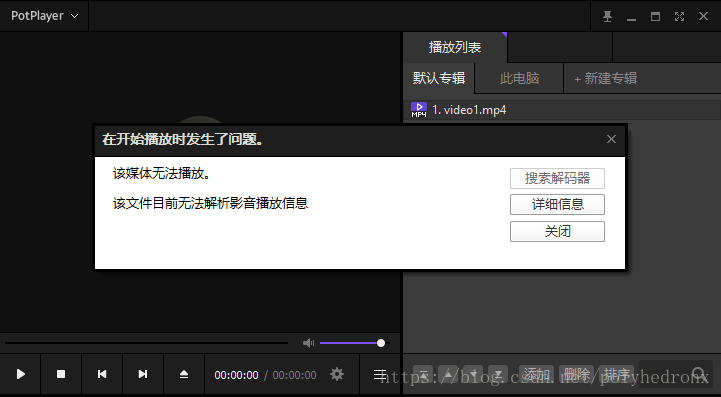Image resolution: width=721 pixels, height=397 pixels.
Task: Click the 排序 button in the playlist
Action: pyautogui.click(x=617, y=374)
